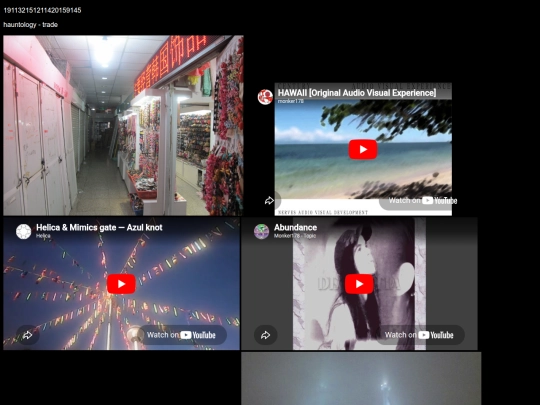Play the HAWAII Original Audio Visual Experience video
Image resolution: width=540 pixels, height=405 pixels.
363,149
